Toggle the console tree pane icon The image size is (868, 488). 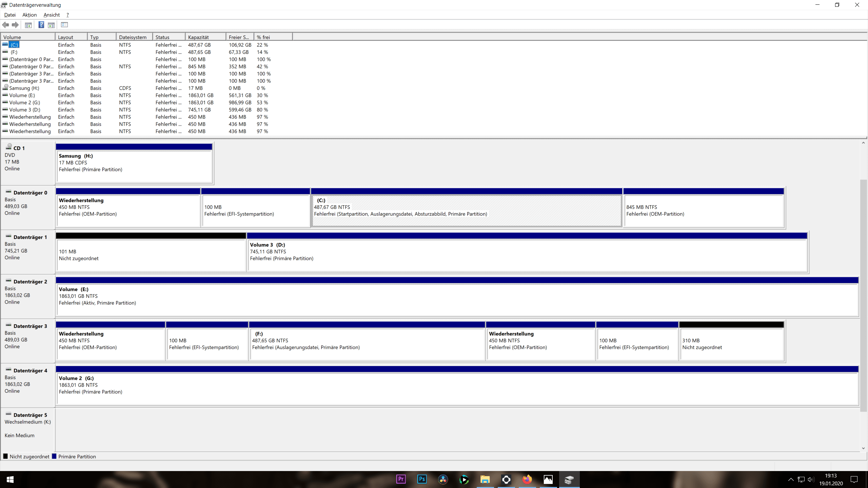(x=28, y=25)
